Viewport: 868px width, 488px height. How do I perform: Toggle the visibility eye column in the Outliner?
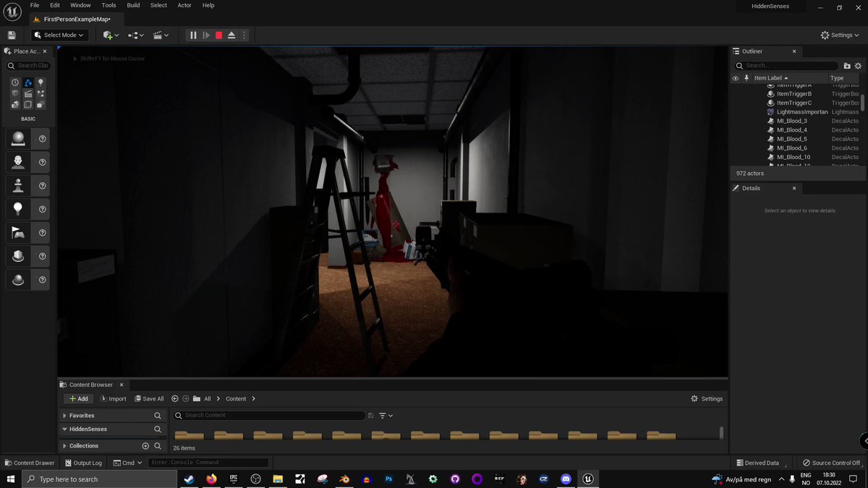coord(736,78)
